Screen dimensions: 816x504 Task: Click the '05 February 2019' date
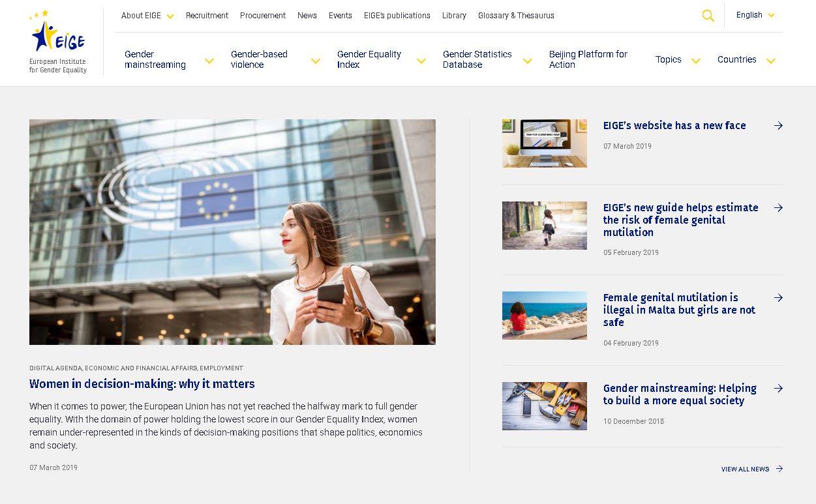pos(631,253)
